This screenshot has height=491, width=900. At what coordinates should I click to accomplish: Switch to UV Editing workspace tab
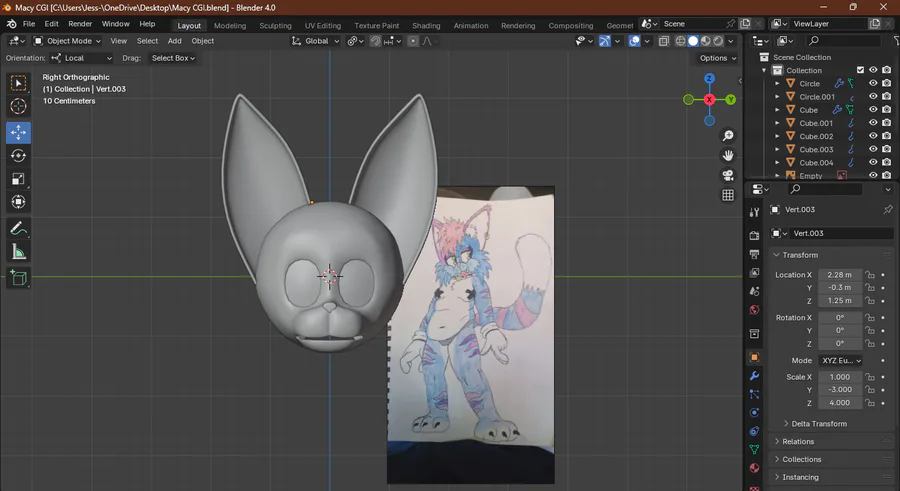(x=323, y=25)
